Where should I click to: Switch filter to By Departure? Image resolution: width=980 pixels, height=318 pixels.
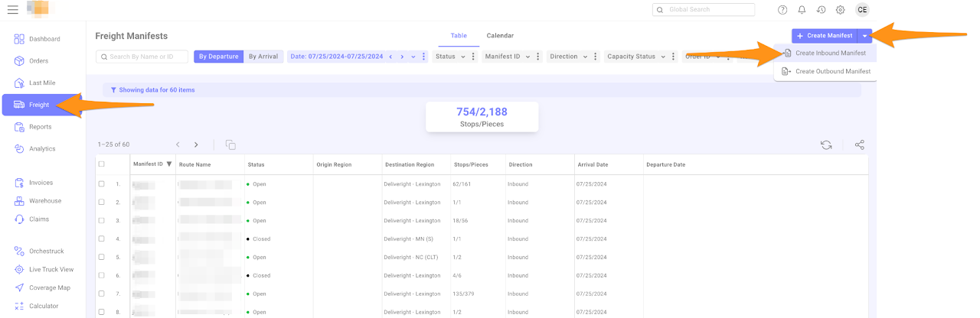point(218,57)
